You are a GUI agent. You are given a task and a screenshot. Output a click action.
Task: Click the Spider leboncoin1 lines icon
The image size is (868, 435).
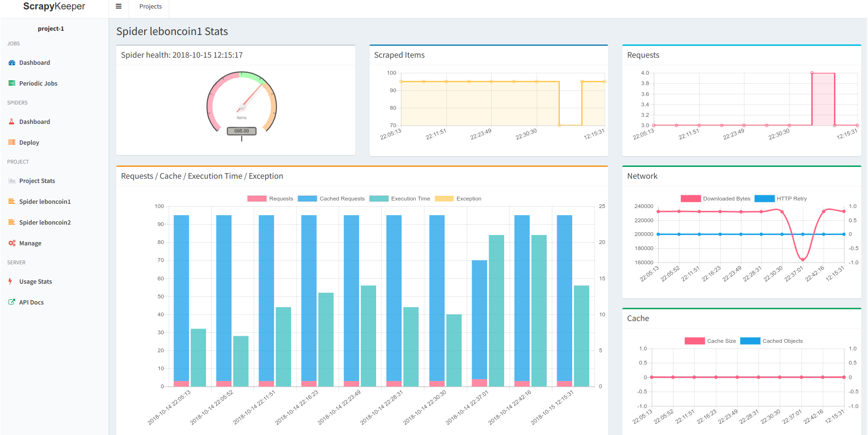pos(12,201)
